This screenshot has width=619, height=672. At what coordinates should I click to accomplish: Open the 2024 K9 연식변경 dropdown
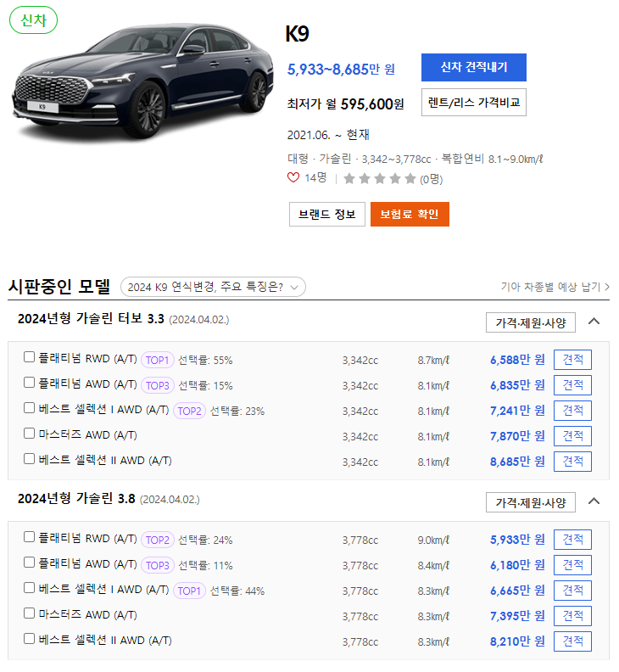[213, 287]
